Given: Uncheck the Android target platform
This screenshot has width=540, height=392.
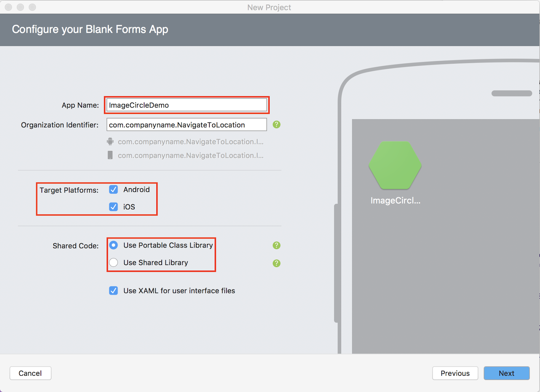Looking at the screenshot, I should [113, 190].
